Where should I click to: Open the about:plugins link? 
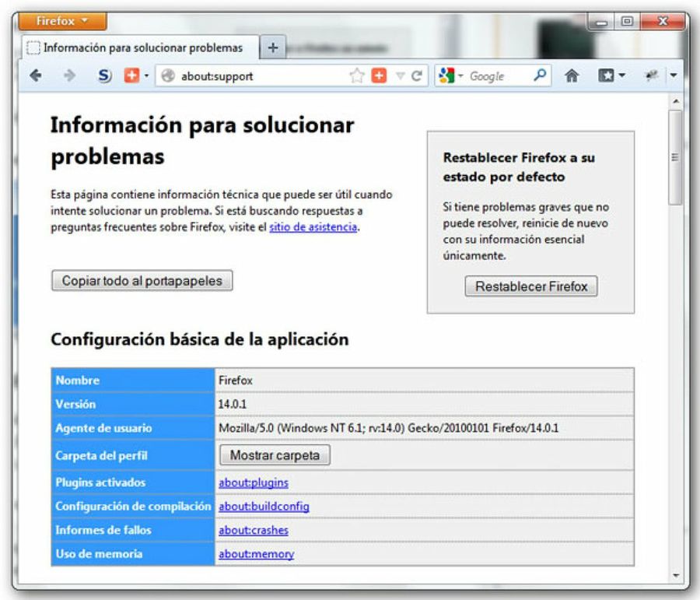point(253,482)
